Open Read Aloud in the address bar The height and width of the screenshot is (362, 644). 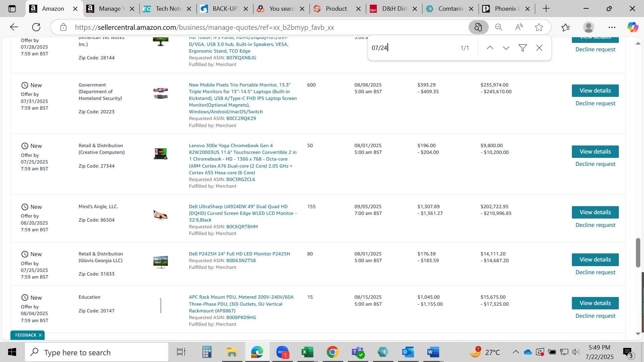coord(519,27)
